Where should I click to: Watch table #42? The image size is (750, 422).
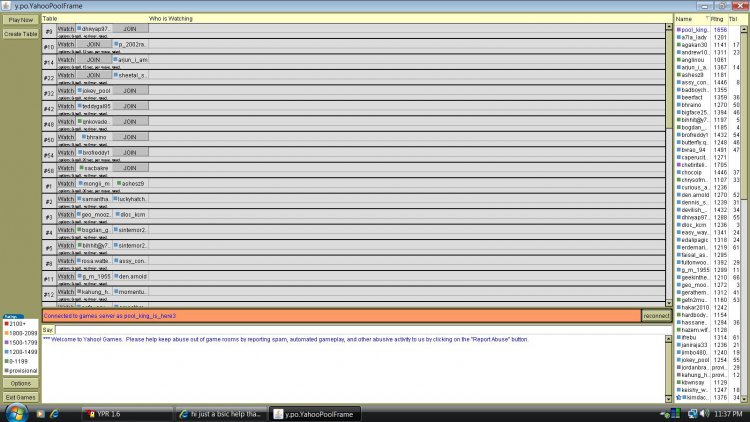tap(66, 106)
